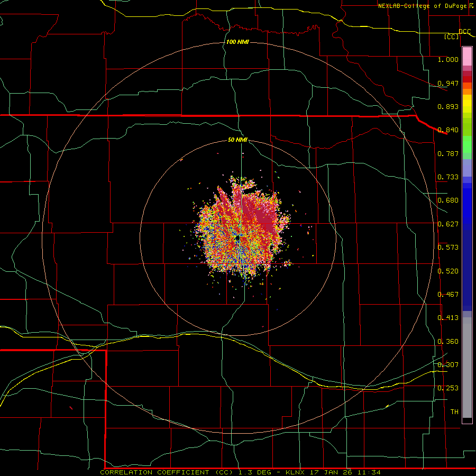Click the 0.733 value on the color scale

[448, 177]
